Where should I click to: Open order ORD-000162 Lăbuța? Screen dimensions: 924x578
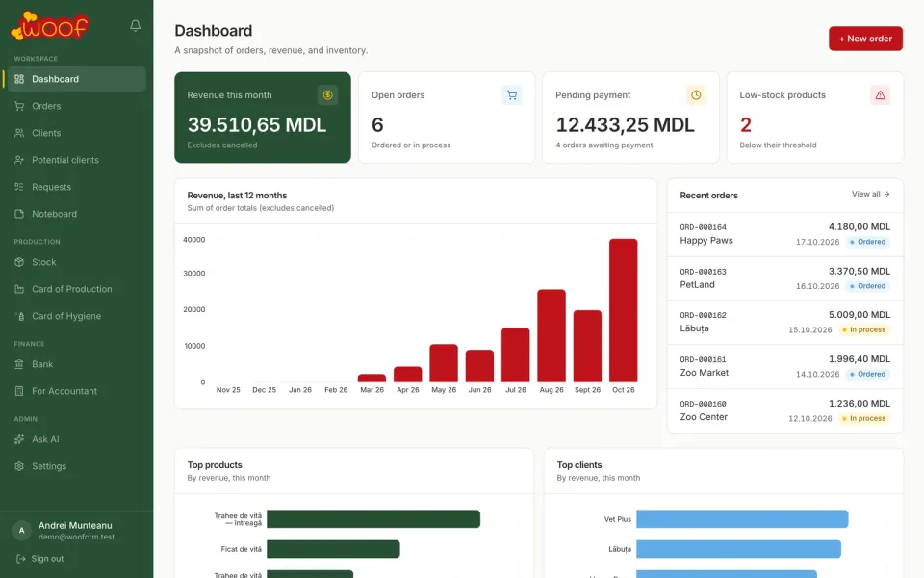(x=785, y=322)
